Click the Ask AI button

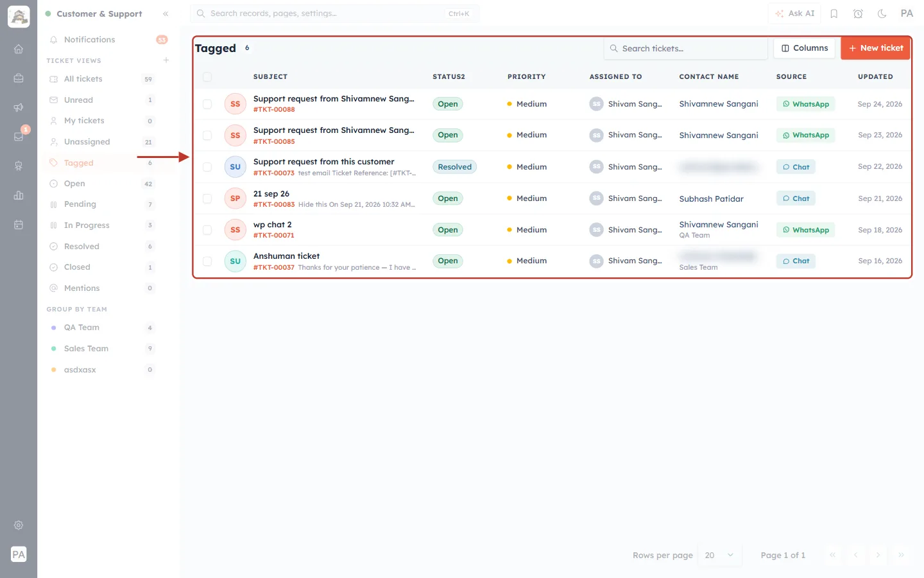click(x=794, y=13)
